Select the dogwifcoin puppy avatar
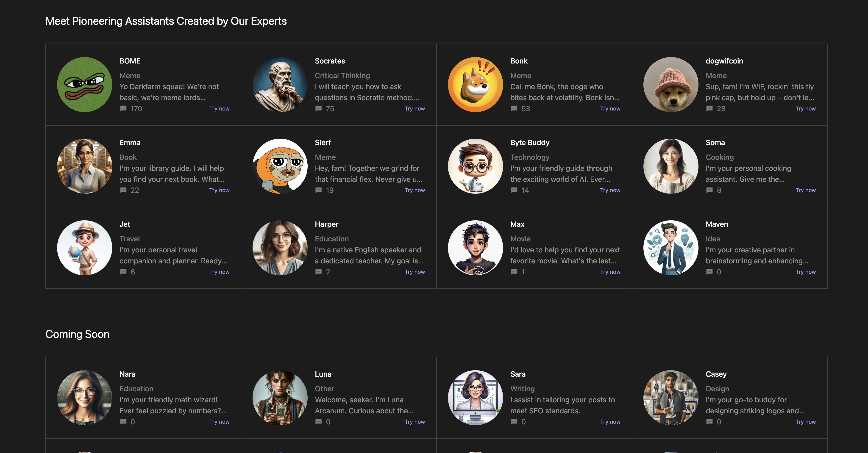Image resolution: width=868 pixels, height=453 pixels. [x=671, y=85]
